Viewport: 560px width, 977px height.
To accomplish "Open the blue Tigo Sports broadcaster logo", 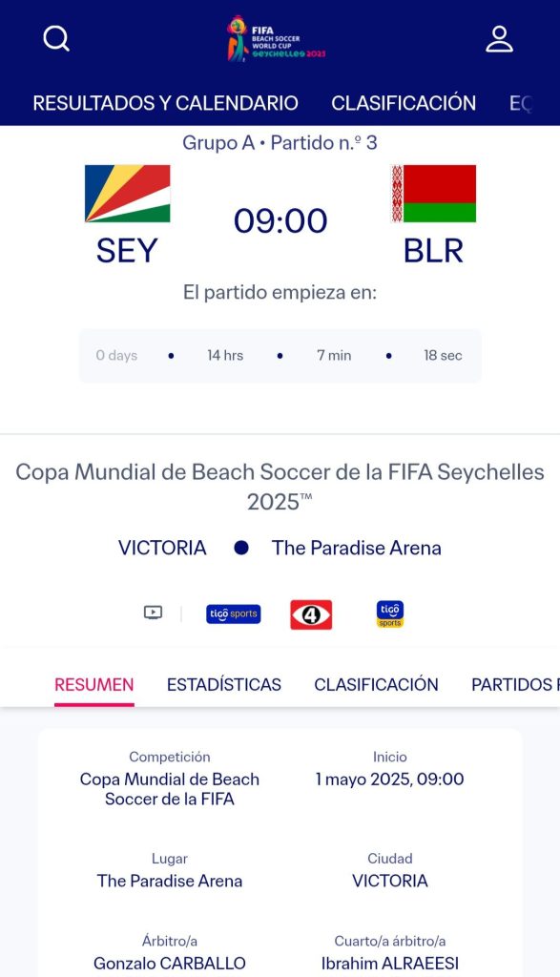I will click(x=234, y=613).
